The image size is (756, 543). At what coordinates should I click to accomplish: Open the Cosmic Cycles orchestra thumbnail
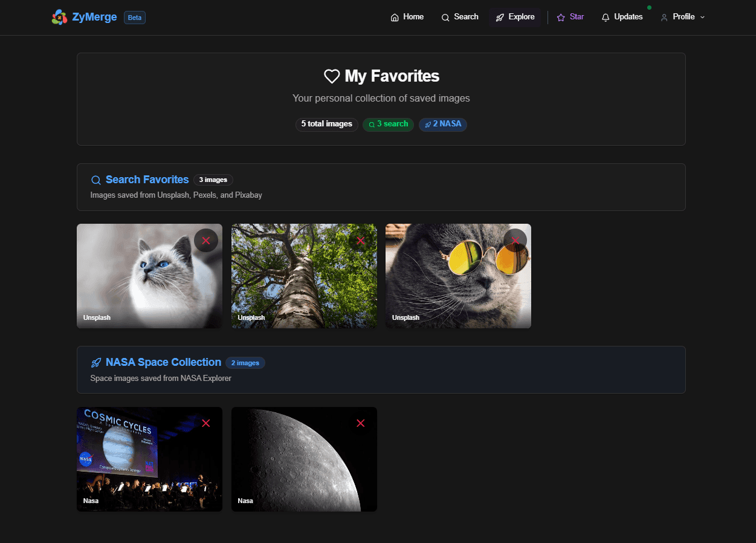149,459
